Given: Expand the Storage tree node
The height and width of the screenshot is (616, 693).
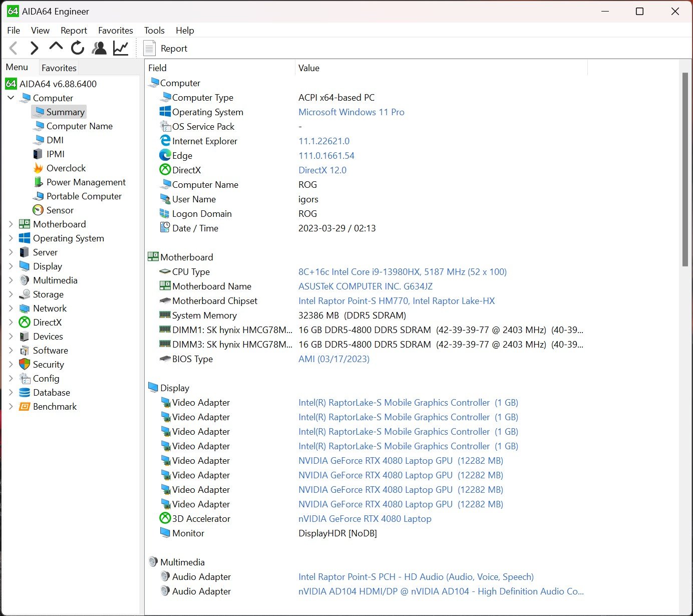Looking at the screenshot, I should coord(11,294).
